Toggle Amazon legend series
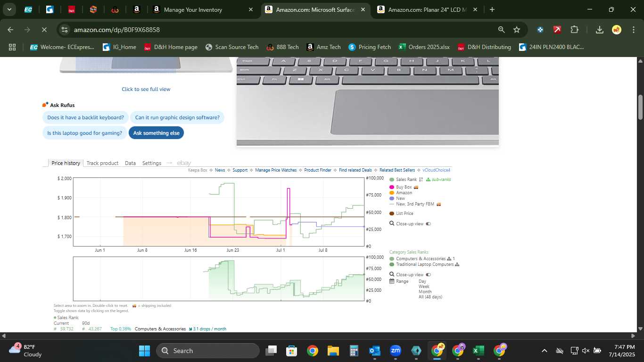 pyautogui.click(x=401, y=193)
